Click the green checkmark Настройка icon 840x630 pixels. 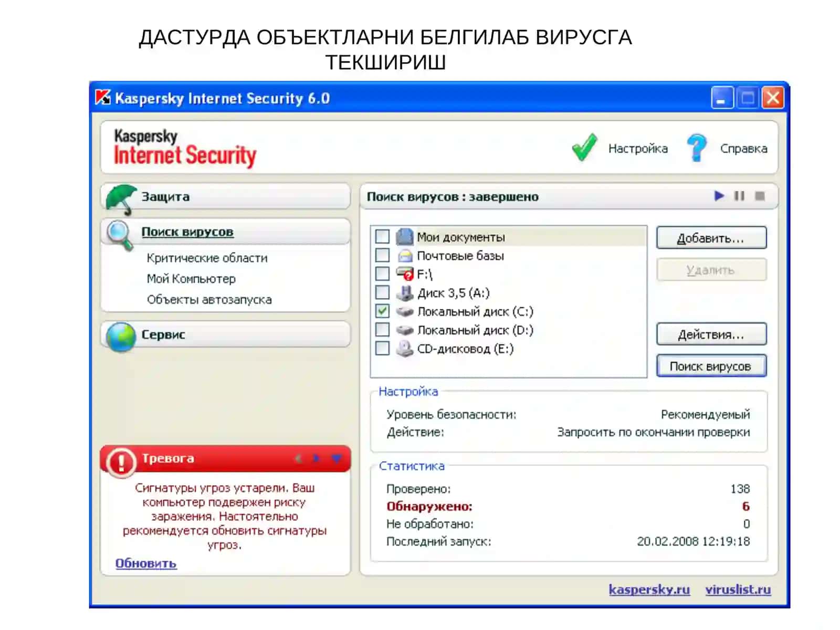(584, 148)
